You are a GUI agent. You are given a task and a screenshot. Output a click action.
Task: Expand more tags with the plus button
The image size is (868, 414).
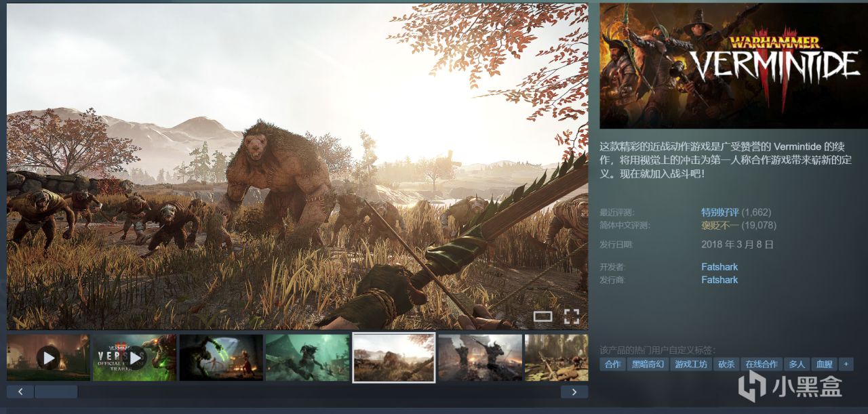(846, 365)
